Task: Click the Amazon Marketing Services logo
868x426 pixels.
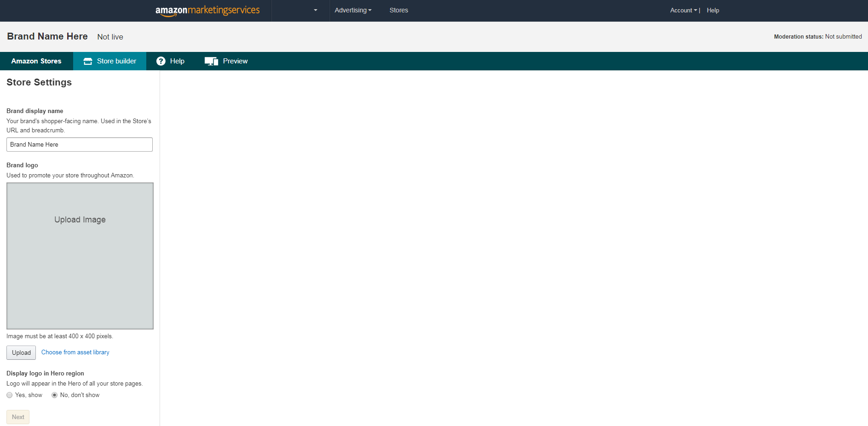Action: click(207, 11)
